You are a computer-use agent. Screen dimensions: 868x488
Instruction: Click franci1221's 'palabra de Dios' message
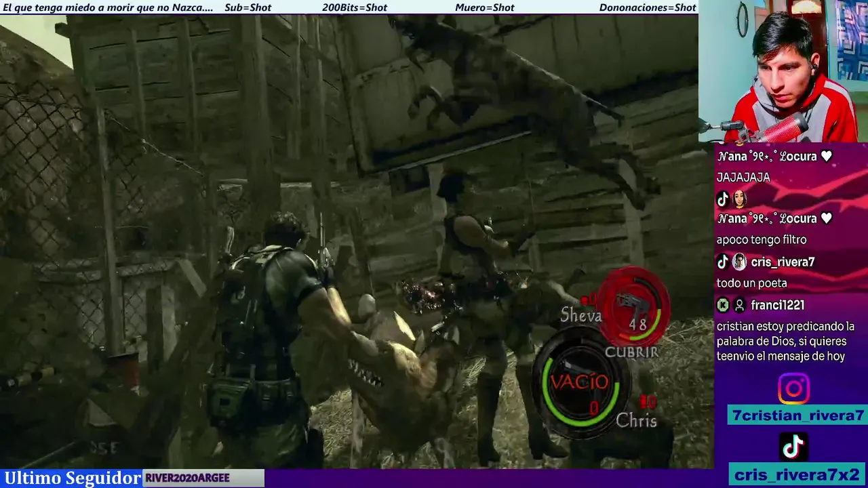point(785,342)
